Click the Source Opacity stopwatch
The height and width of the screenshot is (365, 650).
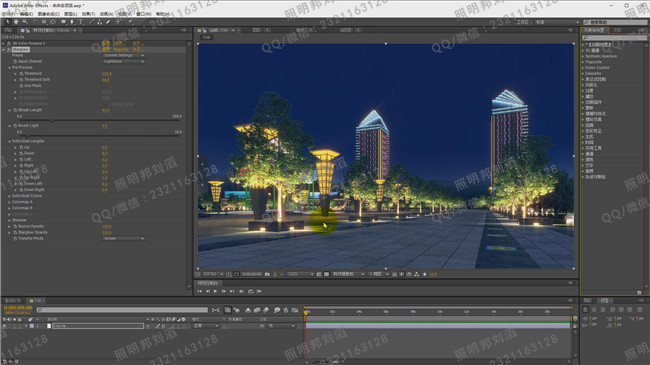point(15,226)
